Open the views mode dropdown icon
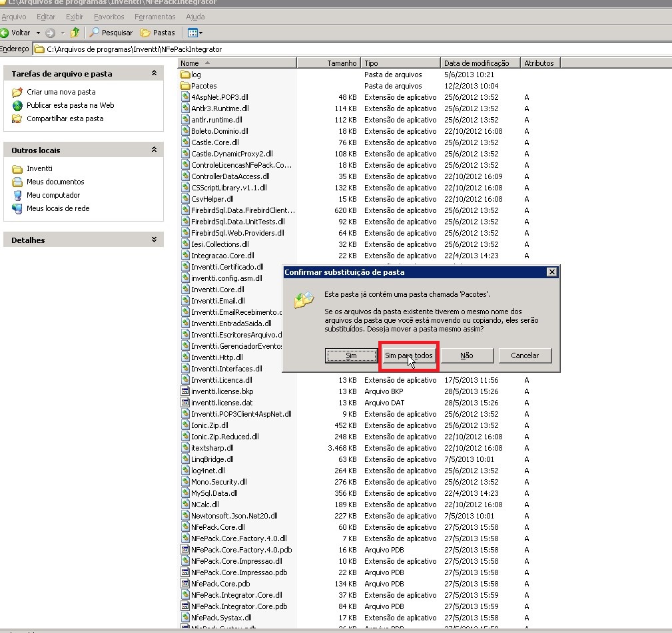The image size is (672, 633). (194, 33)
